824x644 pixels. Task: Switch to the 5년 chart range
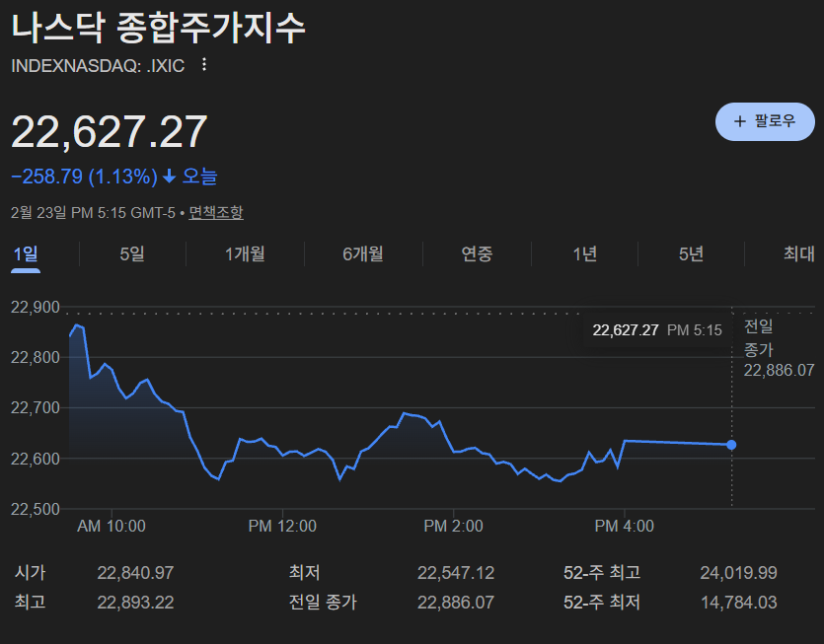[691, 253]
